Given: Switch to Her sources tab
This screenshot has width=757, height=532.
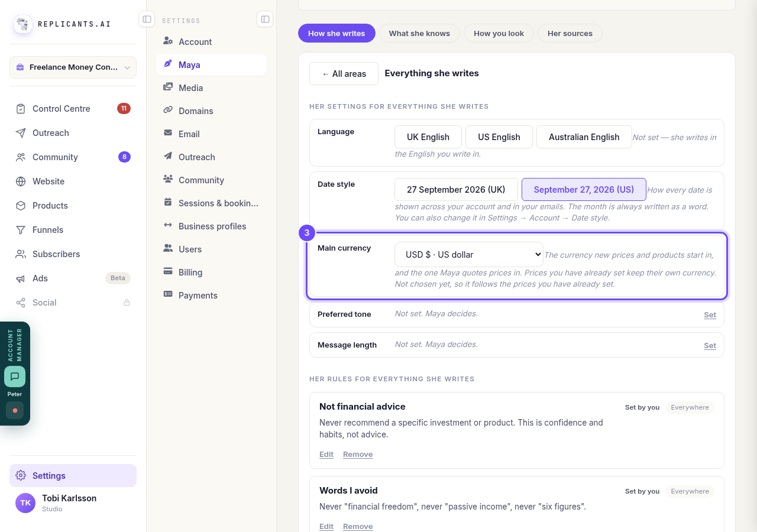Looking at the screenshot, I should [570, 33].
